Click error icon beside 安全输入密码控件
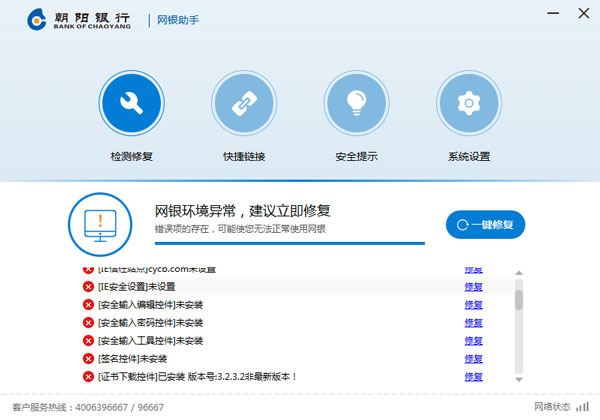Screen dimensions: 600x420 click(88, 323)
